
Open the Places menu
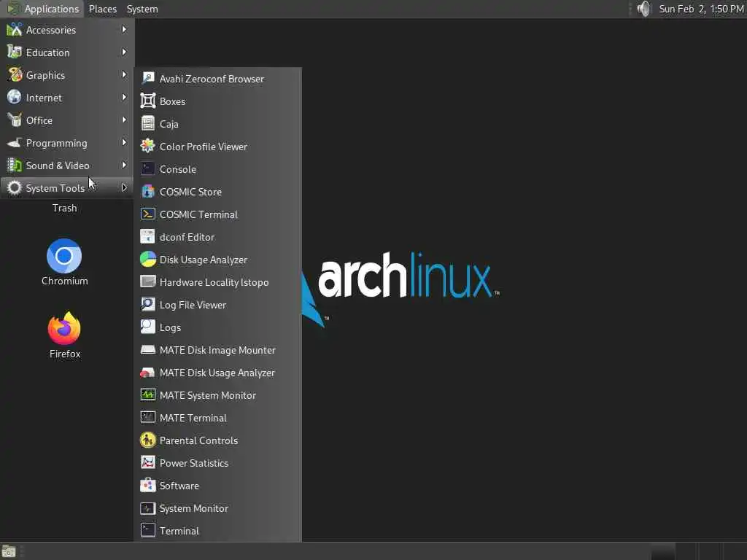click(102, 9)
